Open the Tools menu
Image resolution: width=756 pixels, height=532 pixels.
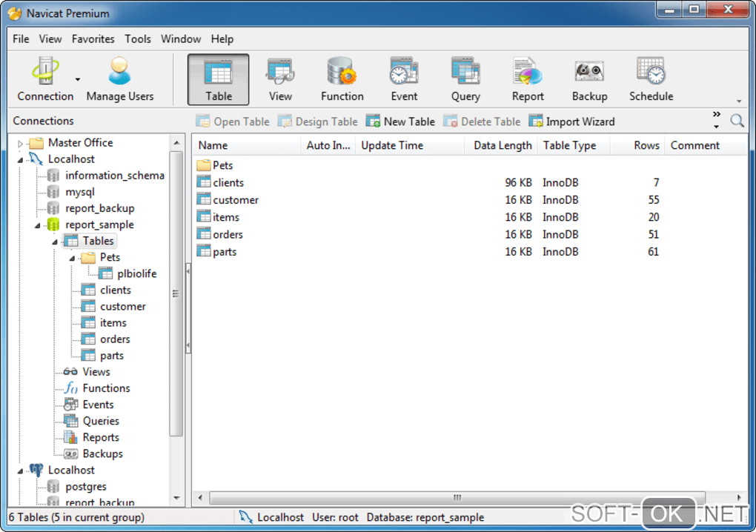click(138, 39)
